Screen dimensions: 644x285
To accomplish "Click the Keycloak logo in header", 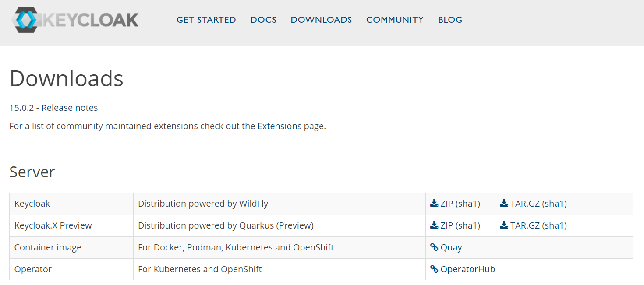I will coord(76,20).
